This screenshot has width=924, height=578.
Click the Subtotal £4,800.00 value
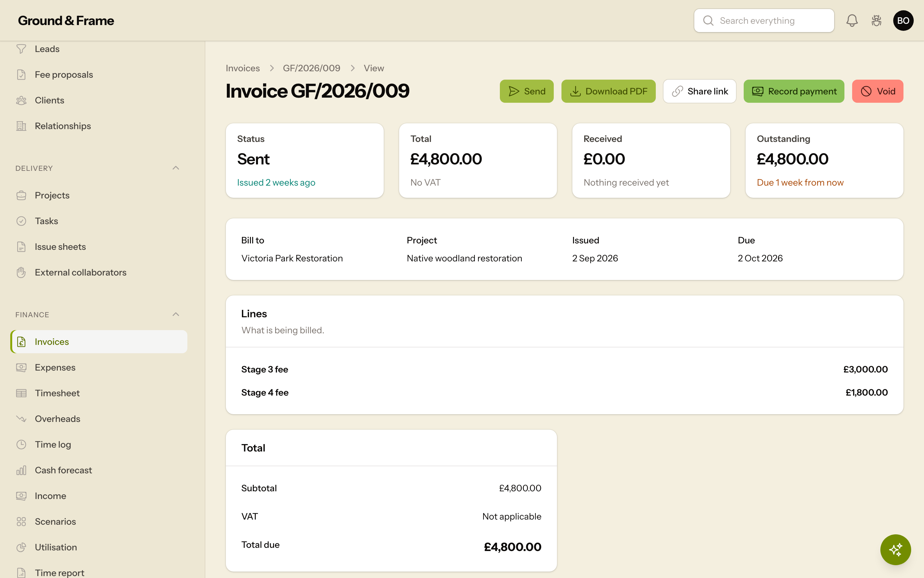520,488
